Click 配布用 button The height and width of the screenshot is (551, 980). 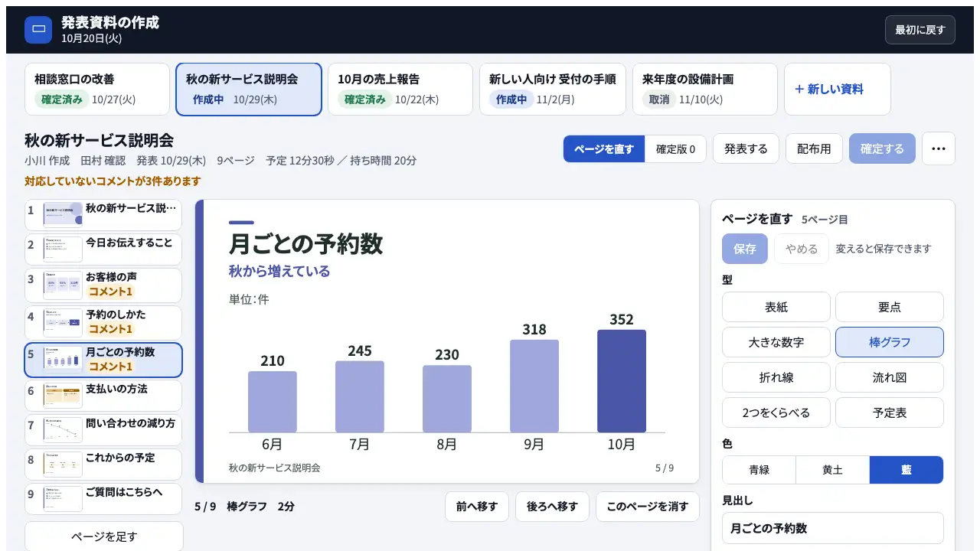coord(814,148)
